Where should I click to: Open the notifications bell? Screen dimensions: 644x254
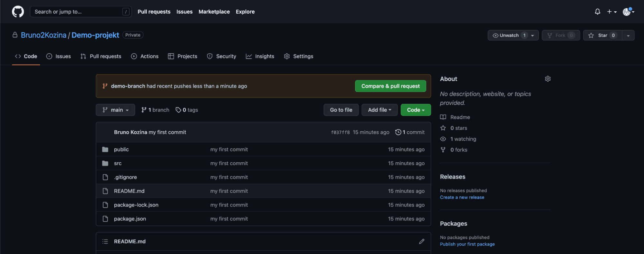tap(597, 12)
